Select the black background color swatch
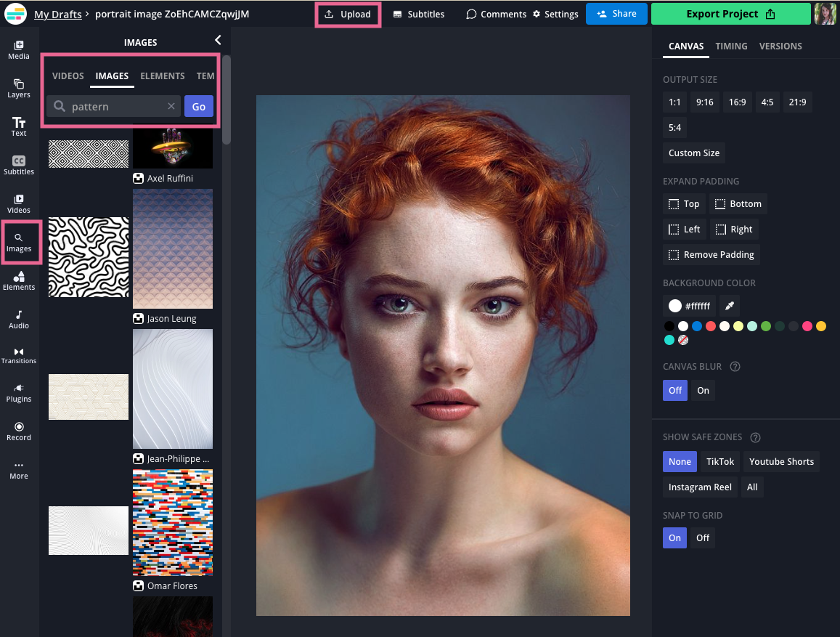 click(x=669, y=326)
